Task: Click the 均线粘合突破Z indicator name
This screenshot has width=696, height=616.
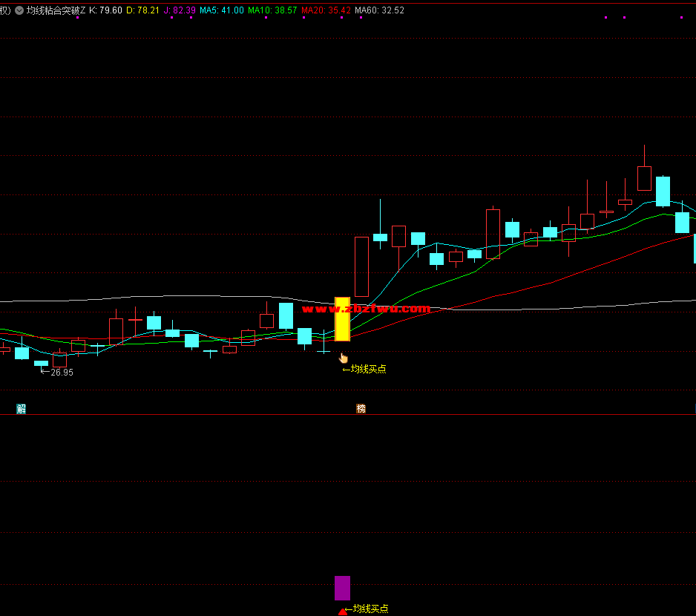Action: pyautogui.click(x=56, y=10)
